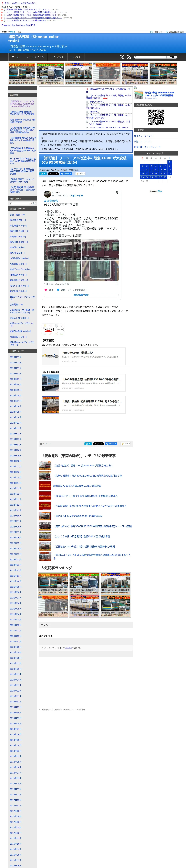The image size is (186, 868).
Task: Click the X ポスト share button under article title
Action: click(53, 174)
